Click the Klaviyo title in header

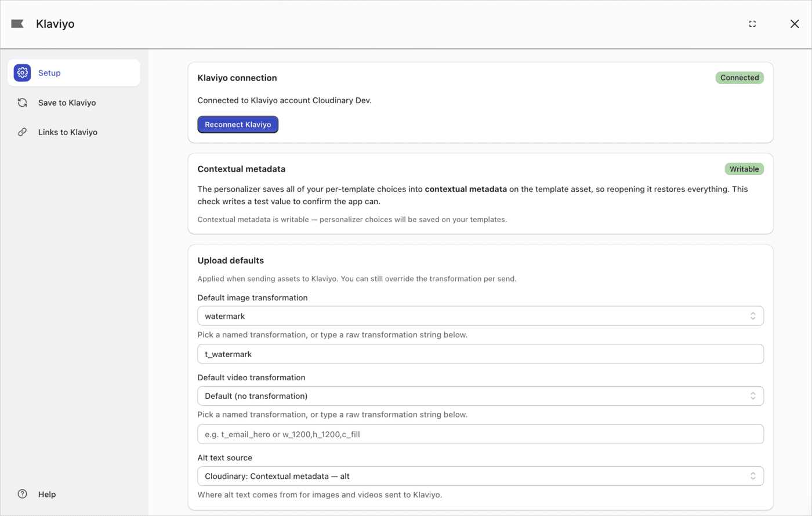click(x=55, y=24)
